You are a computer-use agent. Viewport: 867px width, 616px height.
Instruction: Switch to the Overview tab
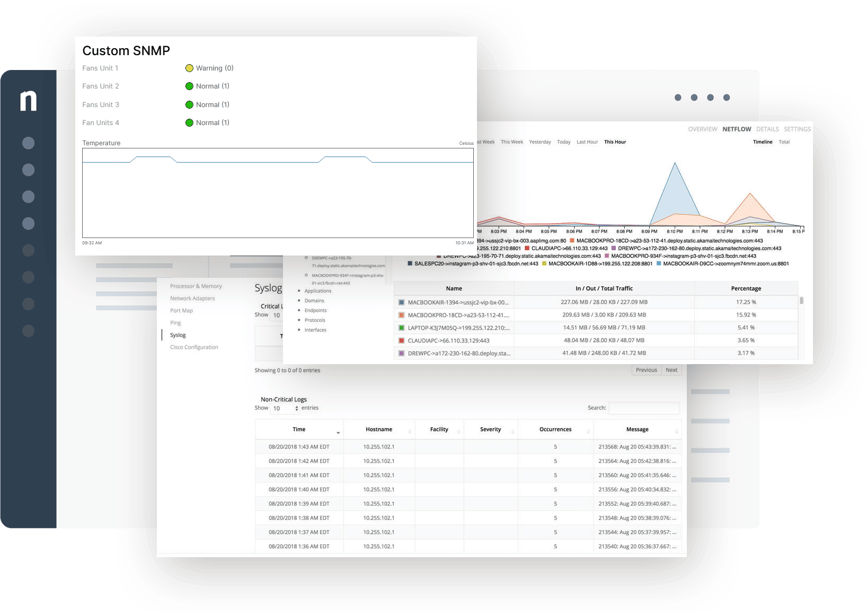(x=703, y=129)
